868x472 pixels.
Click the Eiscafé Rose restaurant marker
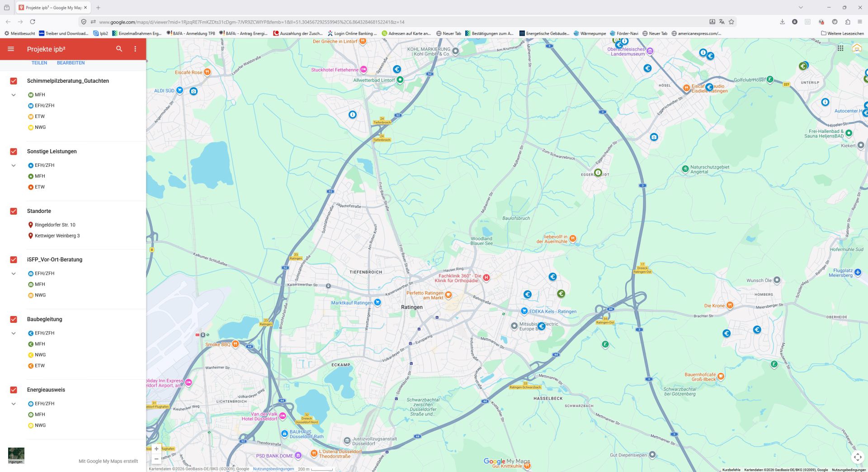(207, 72)
